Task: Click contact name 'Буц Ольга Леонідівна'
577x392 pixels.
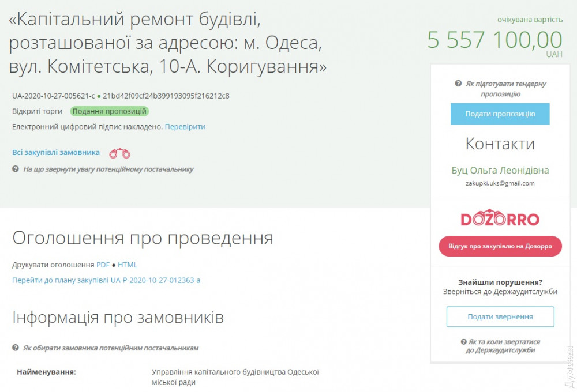Action: (x=500, y=171)
